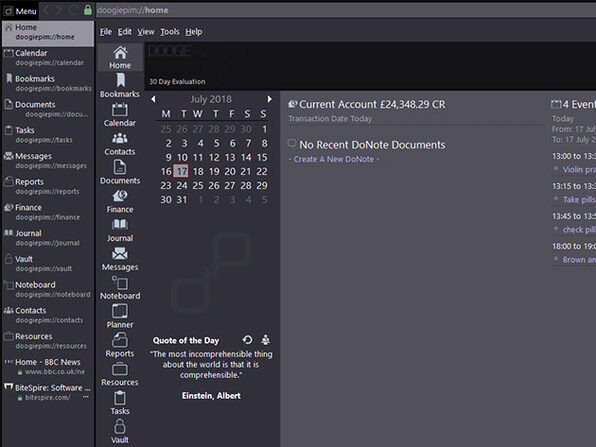Open the Take pills event link
Viewport: 596px width, 447px height.
point(579,200)
